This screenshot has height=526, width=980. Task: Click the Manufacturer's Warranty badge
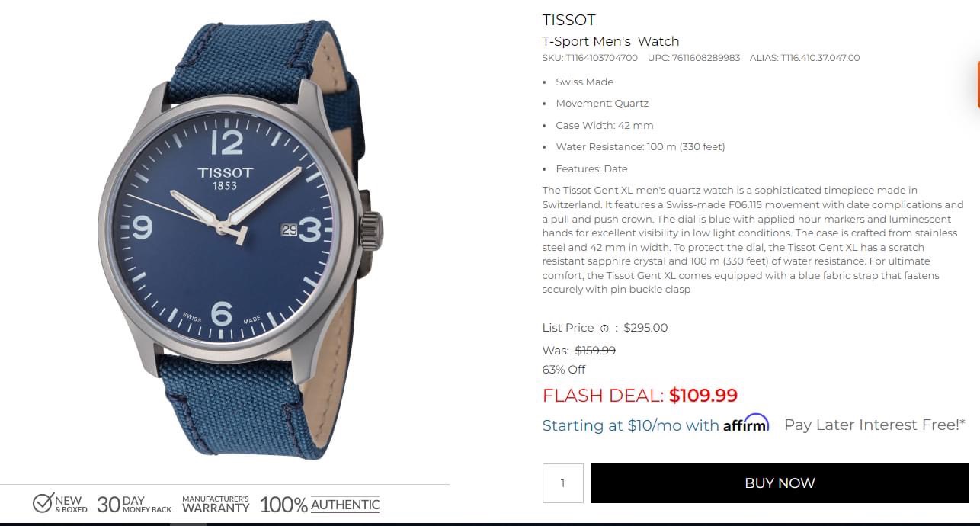point(216,504)
